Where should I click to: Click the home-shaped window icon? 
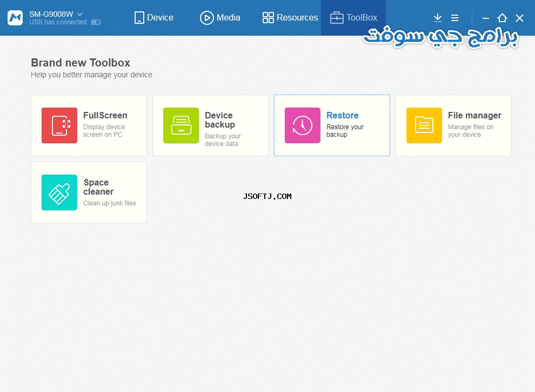click(502, 18)
